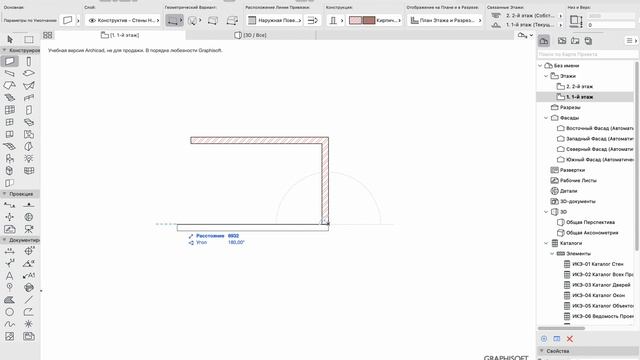Click the Navigator search field
Viewport: 640px width, 360px height.
click(x=587, y=54)
